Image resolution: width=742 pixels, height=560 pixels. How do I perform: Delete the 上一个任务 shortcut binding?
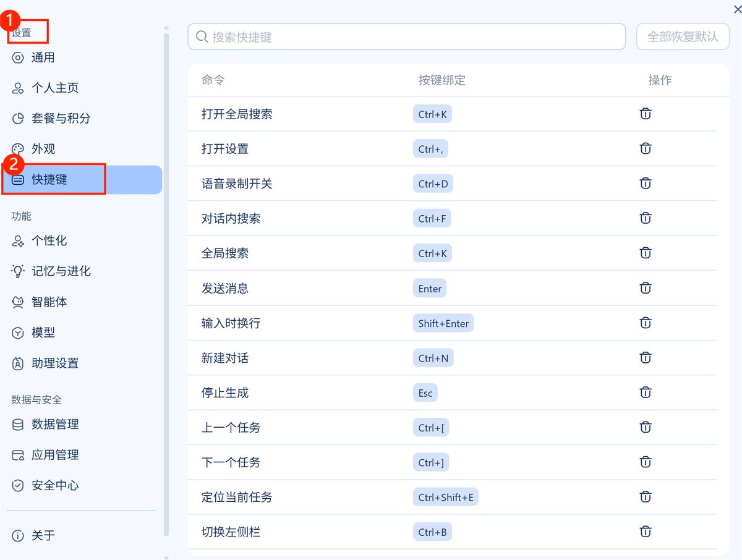click(x=646, y=427)
